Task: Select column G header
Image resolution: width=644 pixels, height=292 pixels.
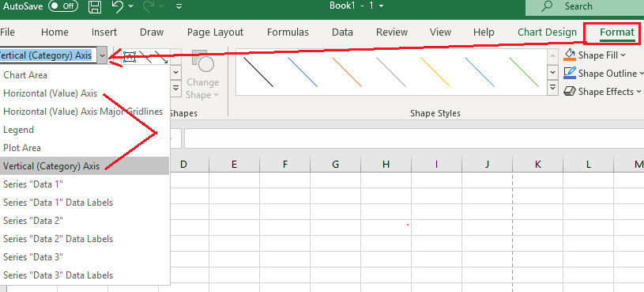Action: point(335,165)
